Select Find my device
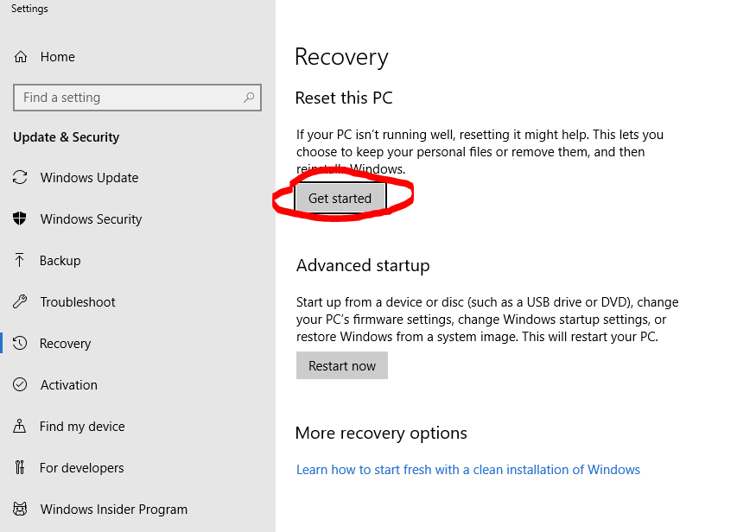The height and width of the screenshot is (532, 756). tap(138, 426)
